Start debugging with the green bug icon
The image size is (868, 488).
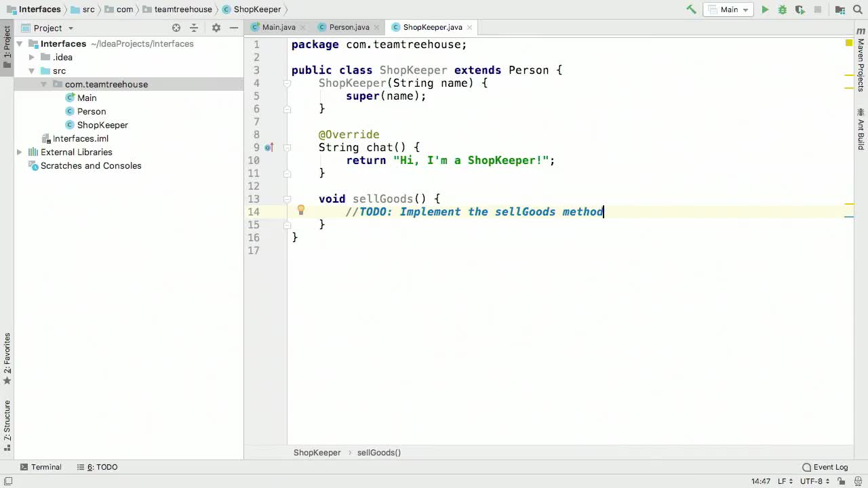click(x=783, y=9)
